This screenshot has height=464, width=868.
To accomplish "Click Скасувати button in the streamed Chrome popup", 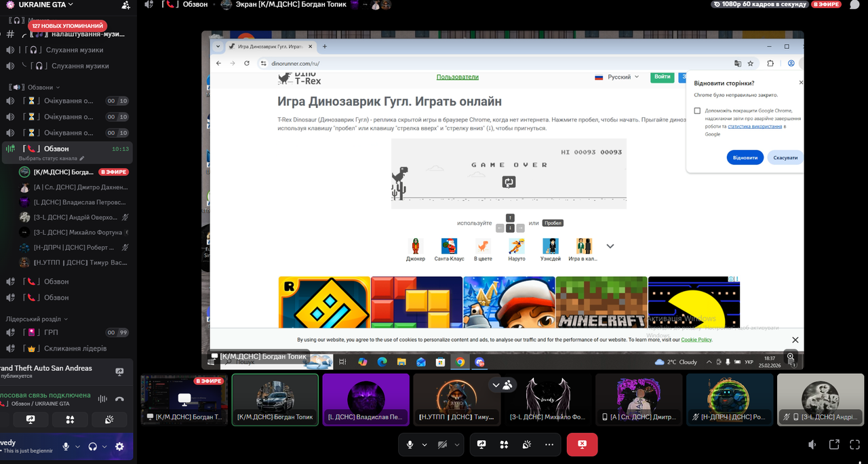I will point(785,157).
